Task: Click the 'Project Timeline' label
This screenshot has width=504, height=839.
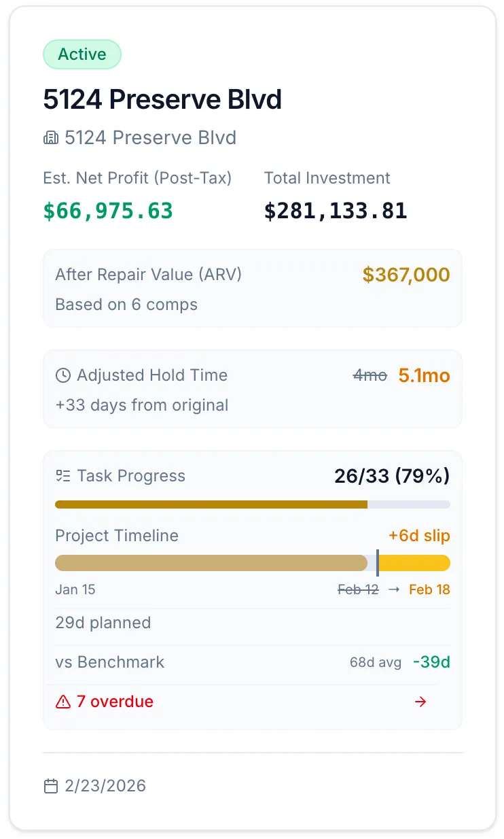Action: tap(117, 536)
